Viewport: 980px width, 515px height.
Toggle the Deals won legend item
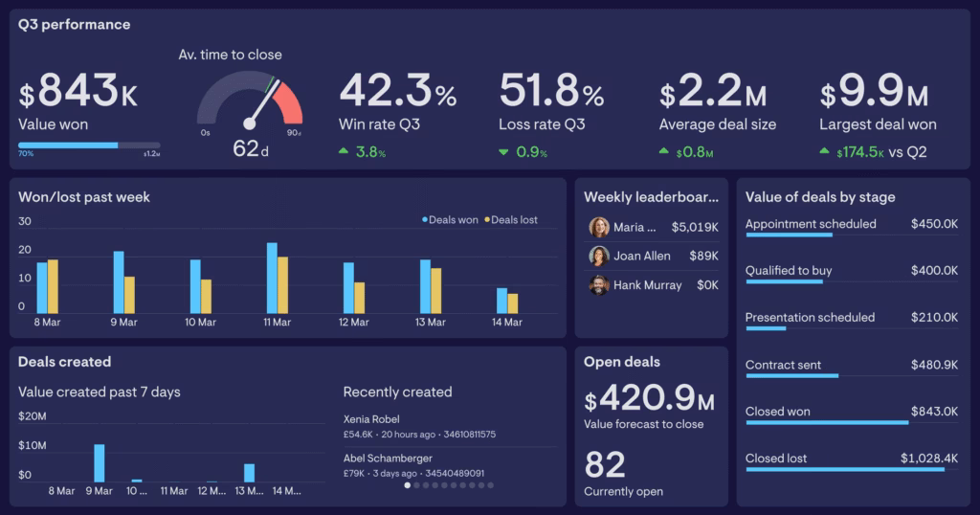(x=450, y=220)
